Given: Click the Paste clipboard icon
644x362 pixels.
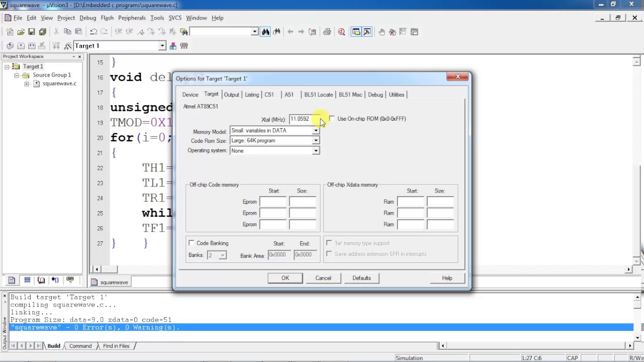Looking at the screenshot, I should pyautogui.click(x=78, y=32).
